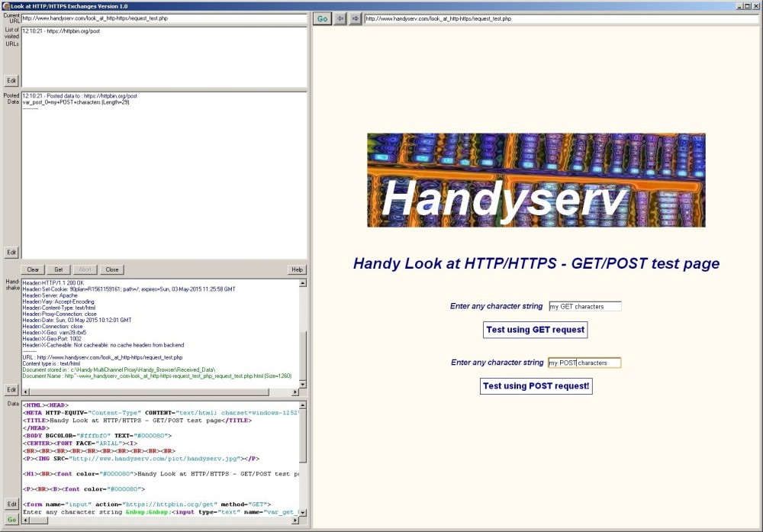Submit the Test using GET request button
The height and width of the screenshot is (532, 763).
click(536, 330)
